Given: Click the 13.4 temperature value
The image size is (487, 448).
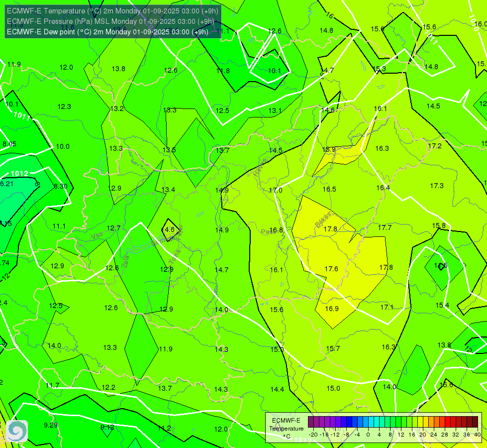Looking at the screenshot, I should pyautogui.click(x=168, y=190).
